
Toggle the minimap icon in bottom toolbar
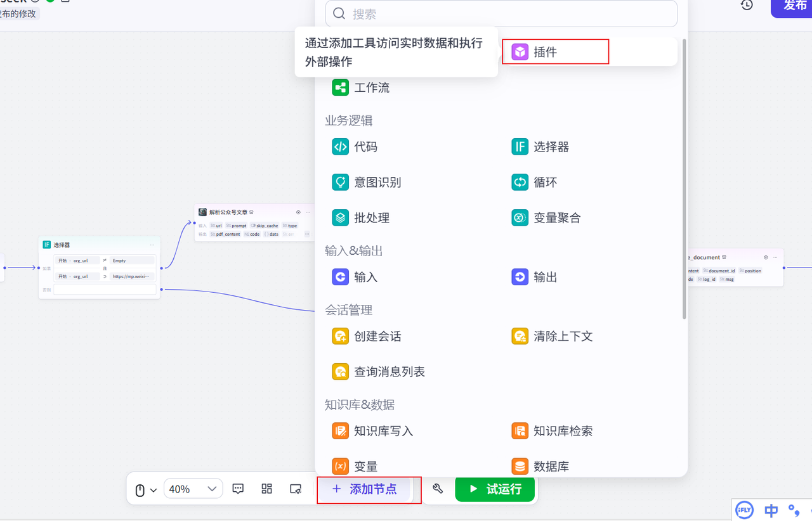pos(296,489)
